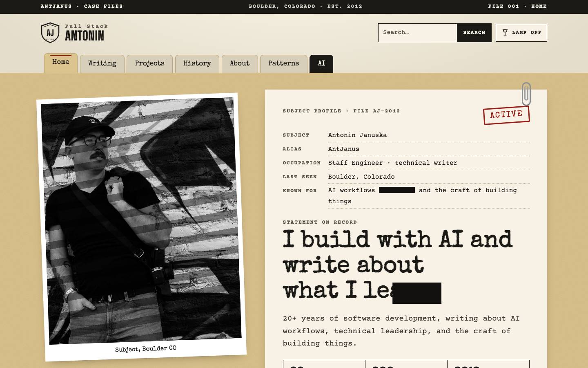
Task: Focus the Search input field
Action: pos(417,33)
